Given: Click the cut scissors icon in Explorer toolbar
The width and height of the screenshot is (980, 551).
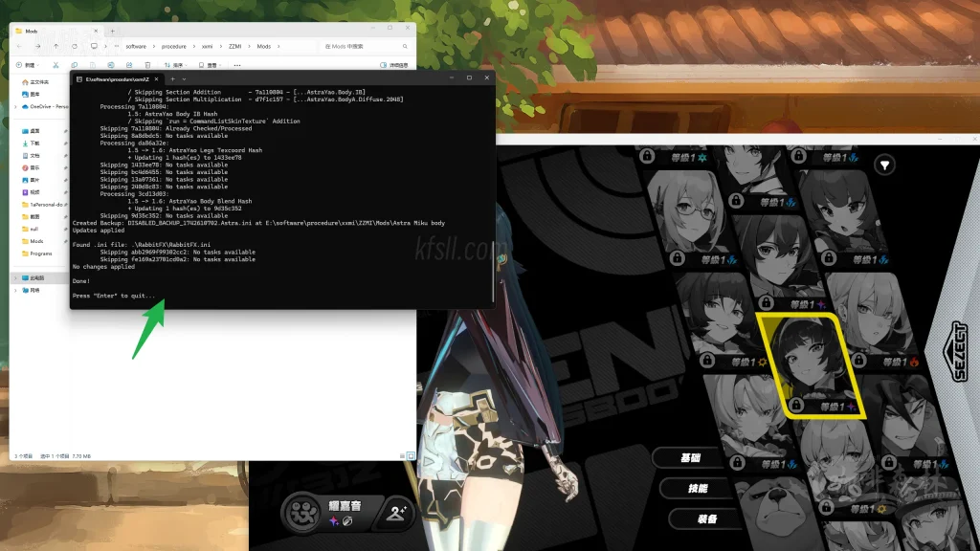Looking at the screenshot, I should (x=56, y=65).
